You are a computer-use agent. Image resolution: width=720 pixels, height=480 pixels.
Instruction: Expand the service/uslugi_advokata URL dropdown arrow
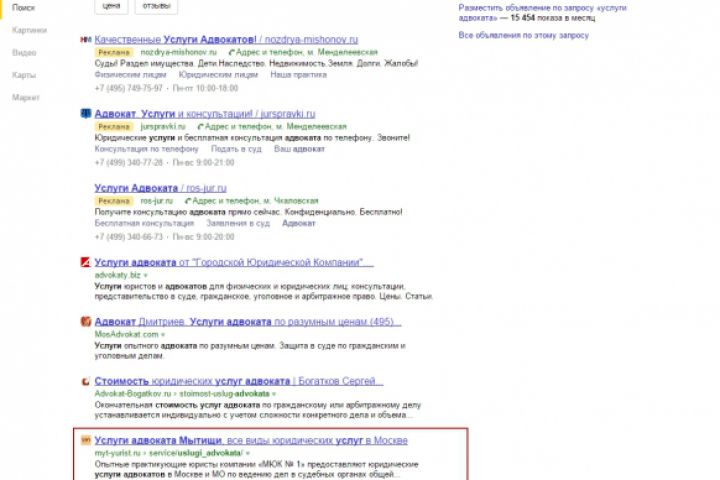tap(248, 453)
